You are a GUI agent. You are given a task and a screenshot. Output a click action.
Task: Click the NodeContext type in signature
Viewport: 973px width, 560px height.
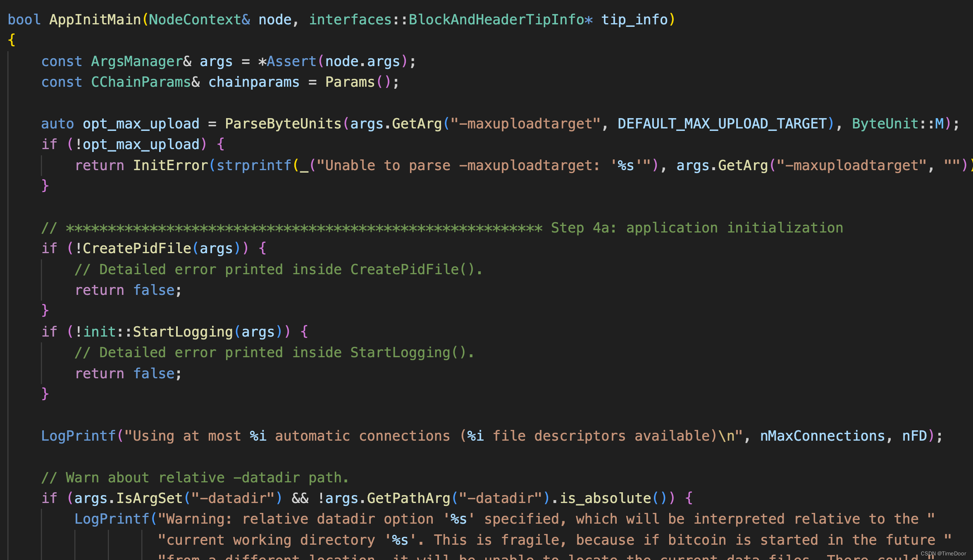[x=195, y=19]
